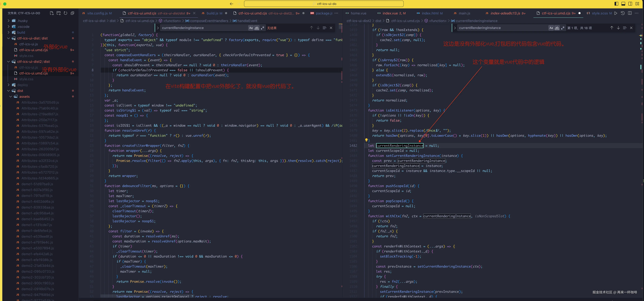Toggle primary sidebar layout icon in title bar
This screenshot has height=301, width=644.
pos(616,4)
